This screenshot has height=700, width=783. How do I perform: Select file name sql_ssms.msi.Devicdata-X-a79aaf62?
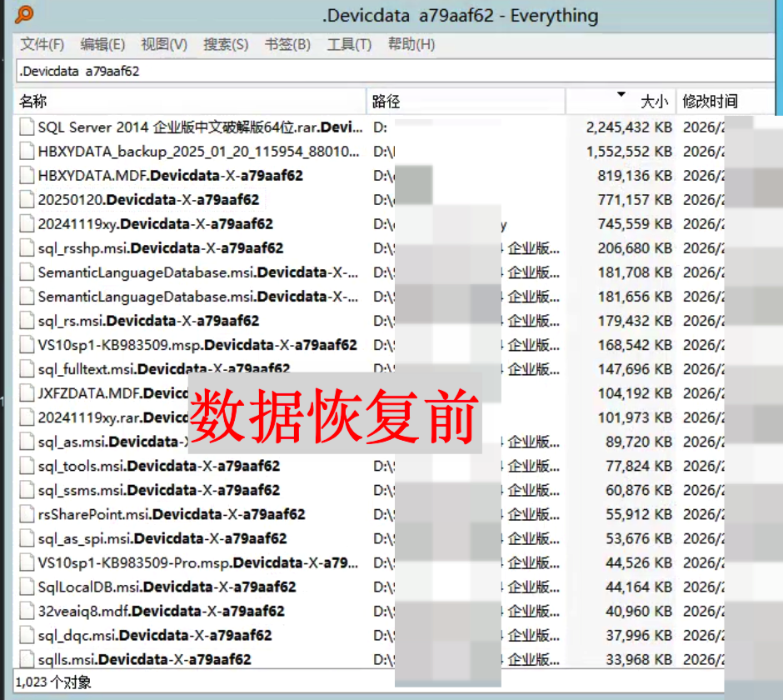pos(159,490)
